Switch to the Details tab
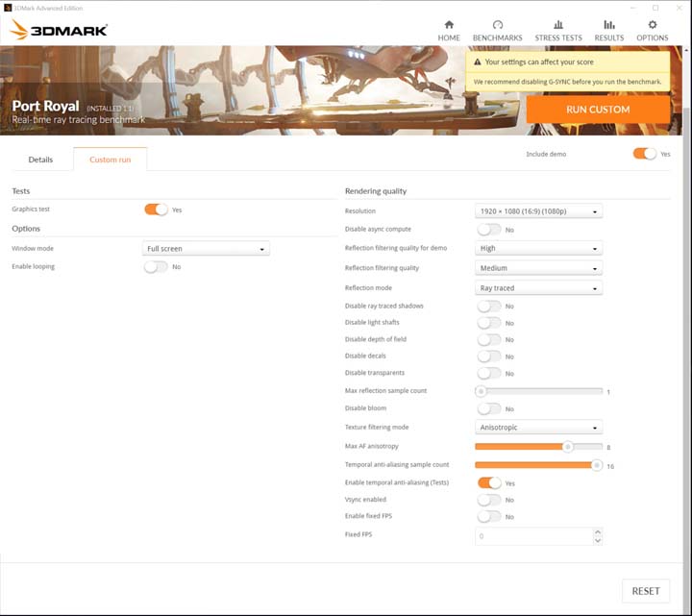Viewport: 692px width, 616px height. coord(40,160)
